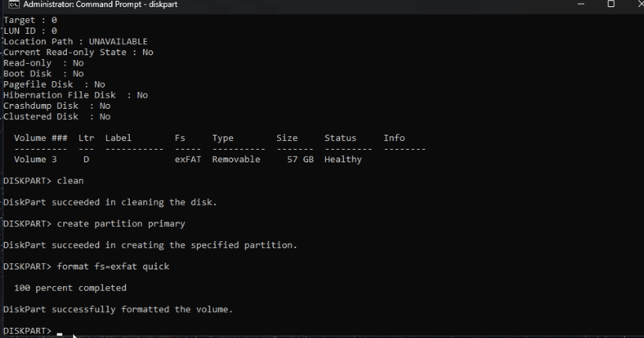
Task: Click the "Crashdump Disk : No" line
Action: (57, 106)
